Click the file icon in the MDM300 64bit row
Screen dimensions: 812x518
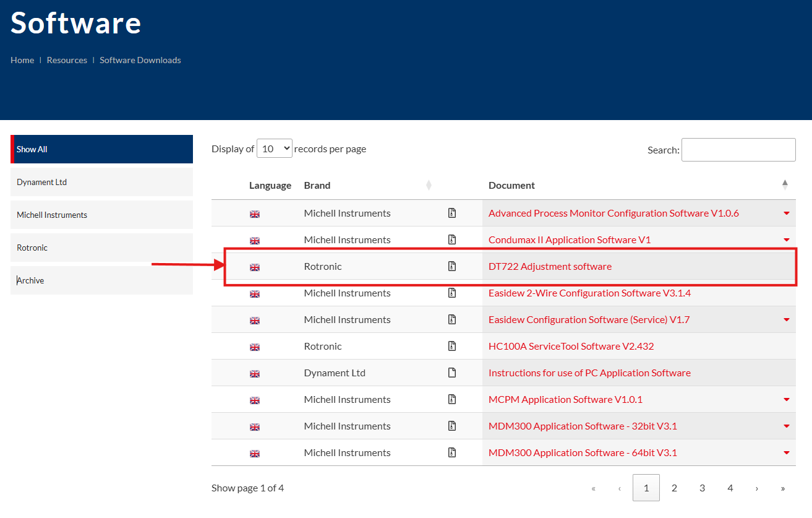pyautogui.click(x=452, y=452)
